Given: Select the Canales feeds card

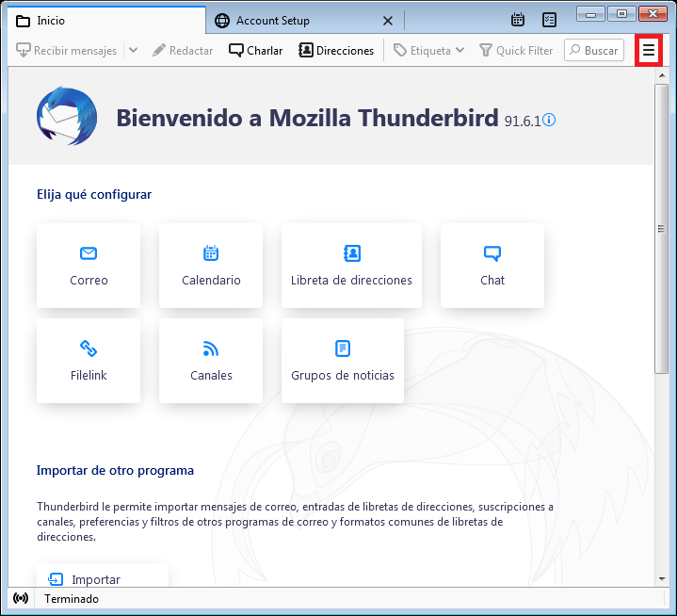Looking at the screenshot, I should click(x=211, y=361).
